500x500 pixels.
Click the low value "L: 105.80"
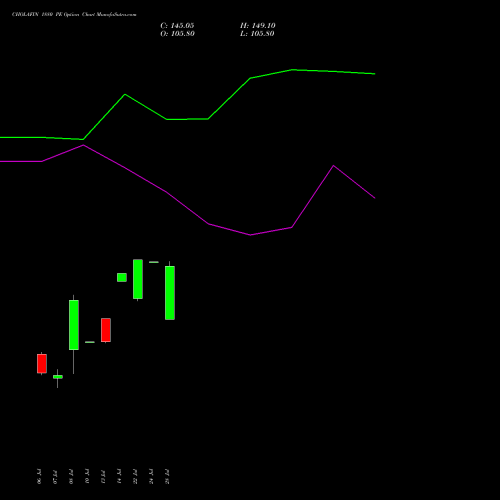pyautogui.click(x=257, y=34)
